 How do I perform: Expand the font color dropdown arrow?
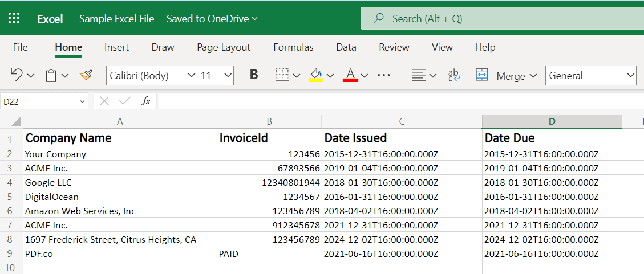(x=364, y=76)
